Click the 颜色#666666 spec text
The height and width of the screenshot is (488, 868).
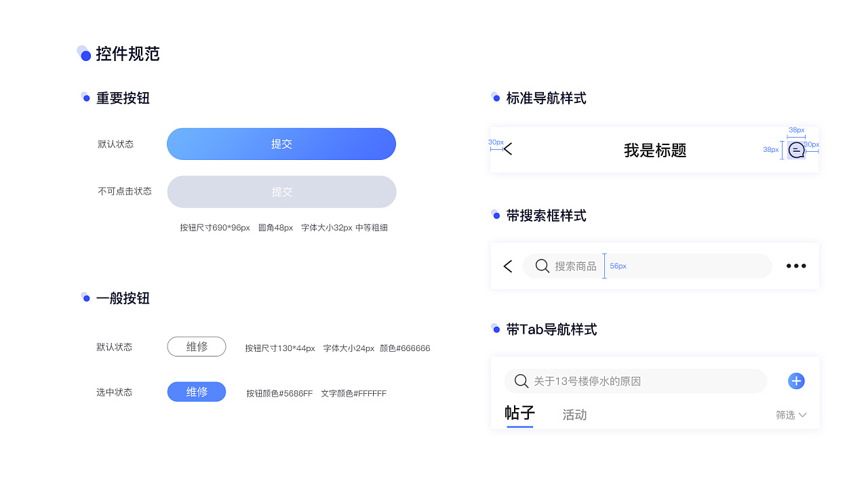coord(405,348)
